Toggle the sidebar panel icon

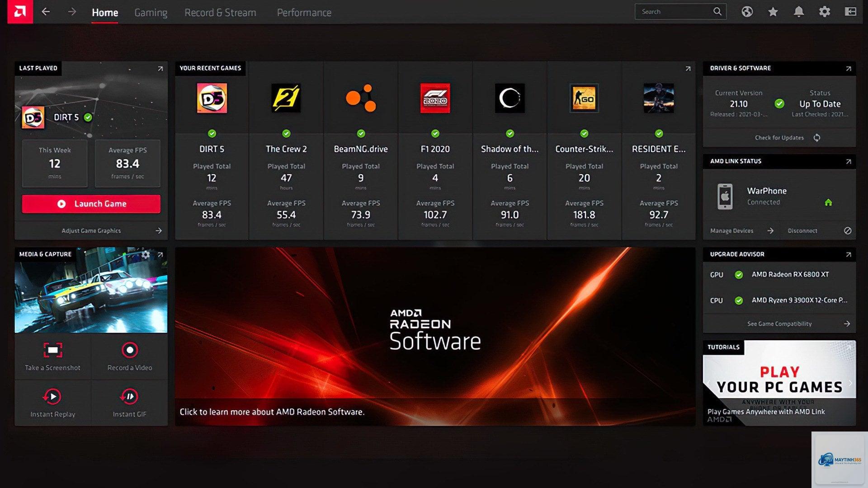point(850,12)
